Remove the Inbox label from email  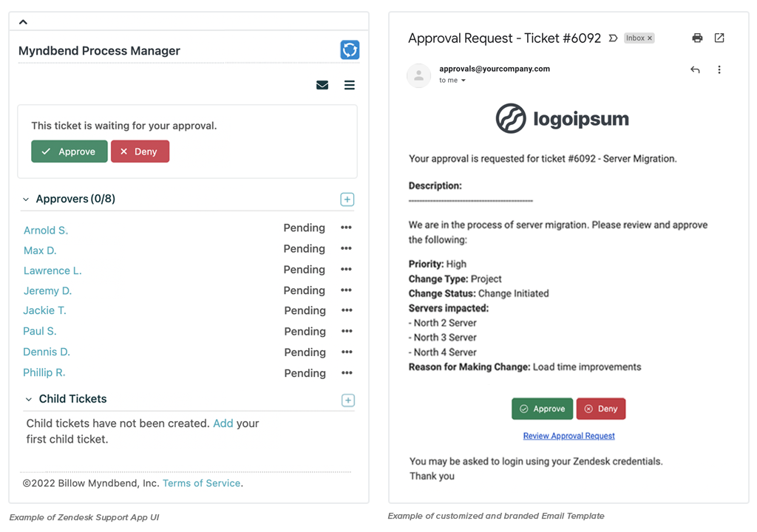[x=650, y=38]
